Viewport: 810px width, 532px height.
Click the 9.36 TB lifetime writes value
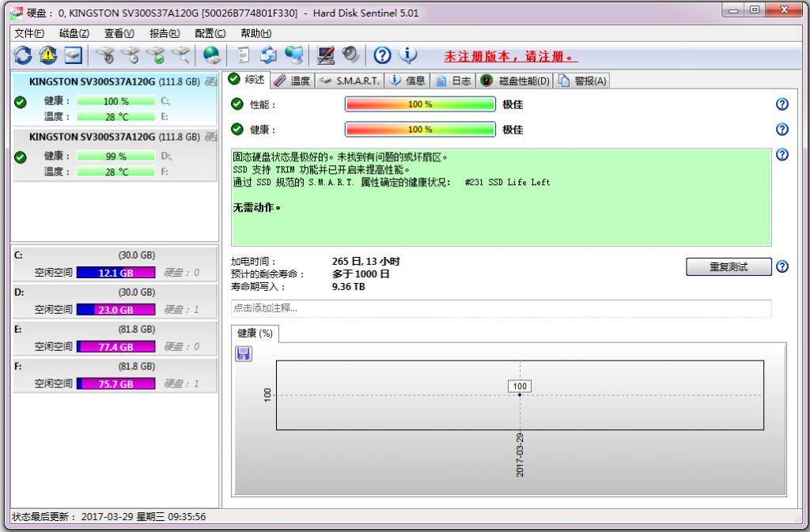349,286
